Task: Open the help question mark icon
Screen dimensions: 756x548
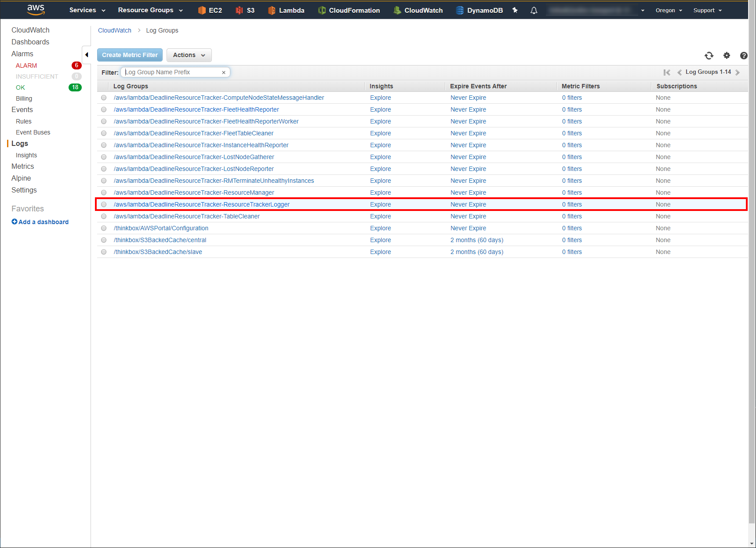Action: click(x=744, y=55)
